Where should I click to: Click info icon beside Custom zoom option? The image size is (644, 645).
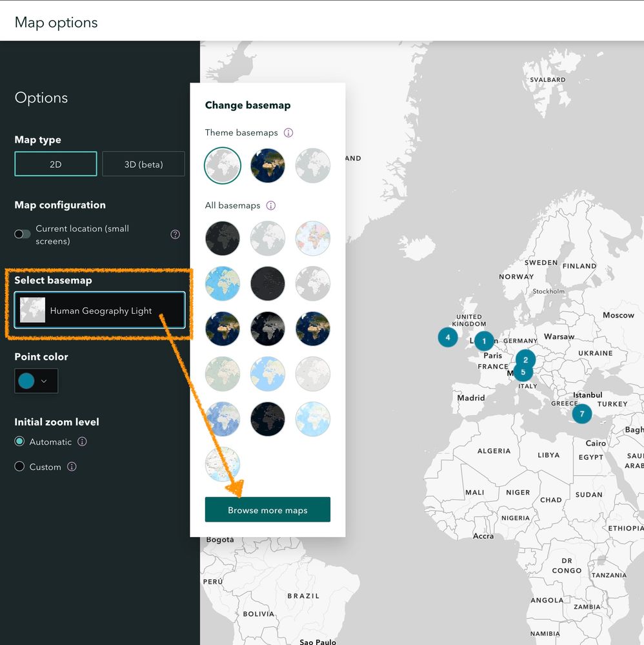pos(72,467)
